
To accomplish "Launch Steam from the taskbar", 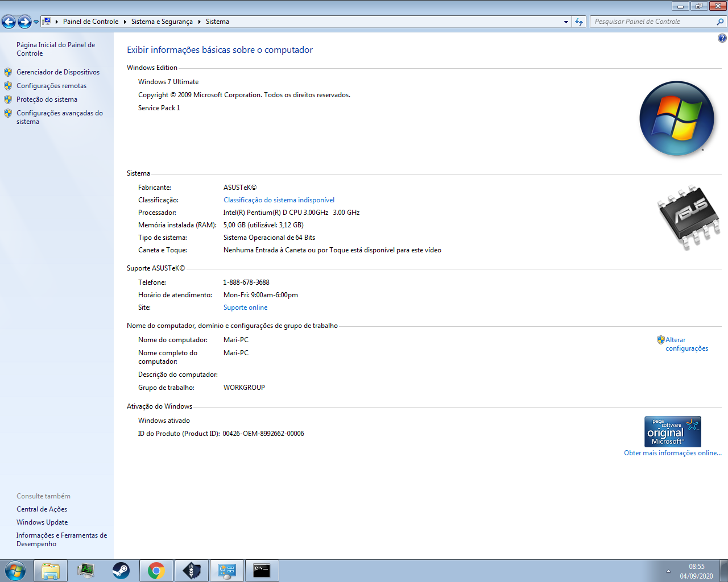I will 121,571.
